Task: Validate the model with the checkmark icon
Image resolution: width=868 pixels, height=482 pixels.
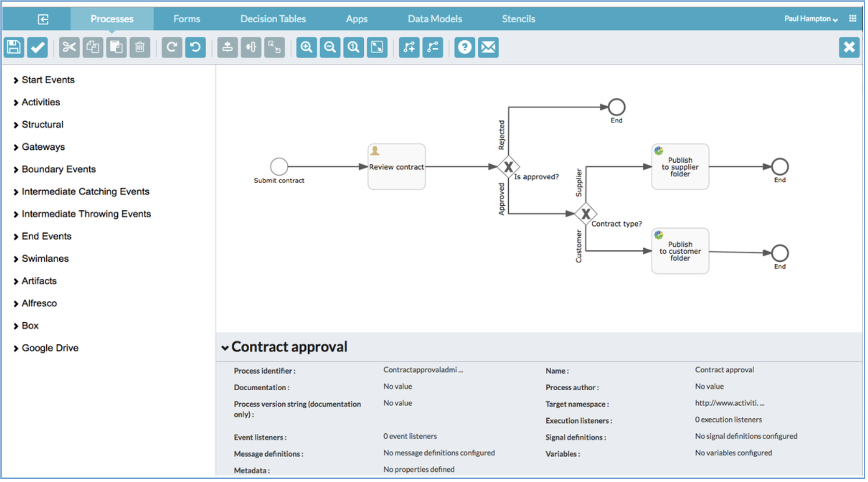Action: pyautogui.click(x=37, y=47)
